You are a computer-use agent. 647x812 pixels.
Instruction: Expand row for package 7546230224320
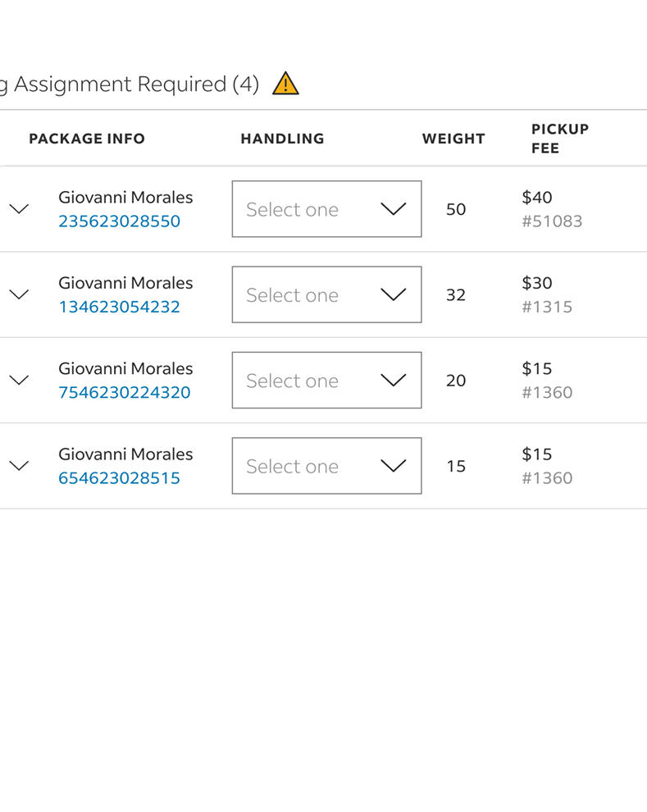pyautogui.click(x=19, y=381)
